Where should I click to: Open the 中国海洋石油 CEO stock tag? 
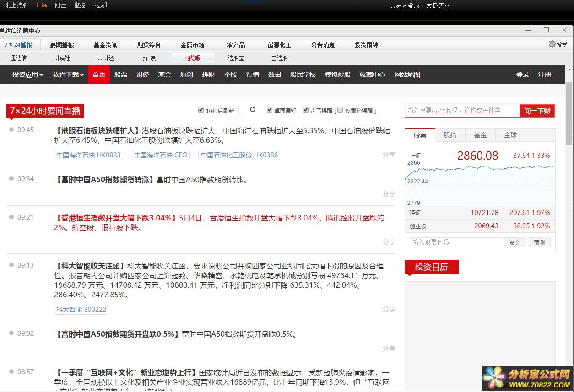pyautogui.click(x=161, y=155)
